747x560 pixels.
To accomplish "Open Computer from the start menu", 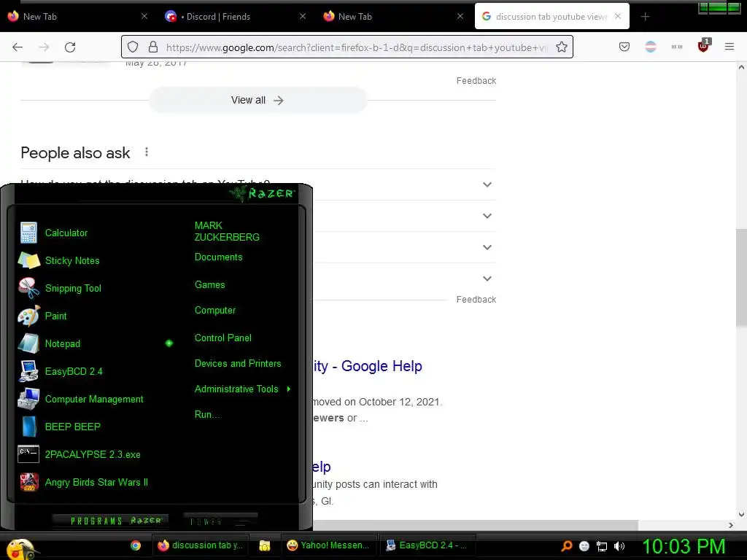I will point(215,311).
